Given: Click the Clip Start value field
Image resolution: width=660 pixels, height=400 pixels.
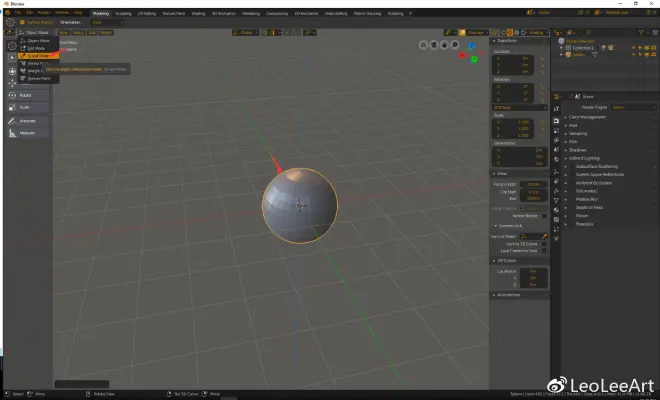Looking at the screenshot, I should 533,192.
